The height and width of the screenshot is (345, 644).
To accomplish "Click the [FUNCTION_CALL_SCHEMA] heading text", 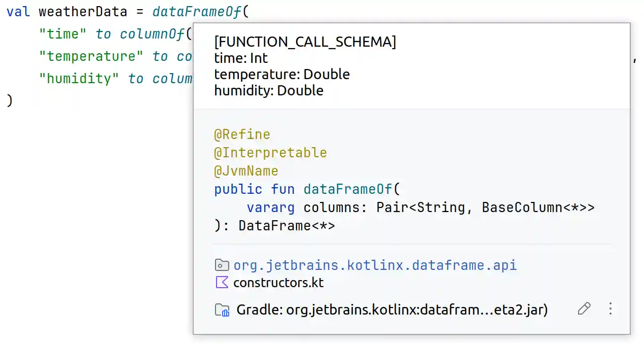I will [305, 42].
